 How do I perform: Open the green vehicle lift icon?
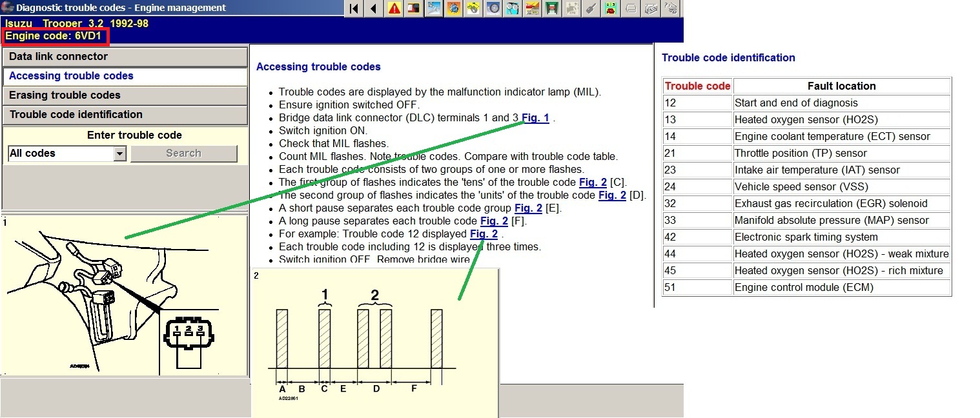pos(552,8)
